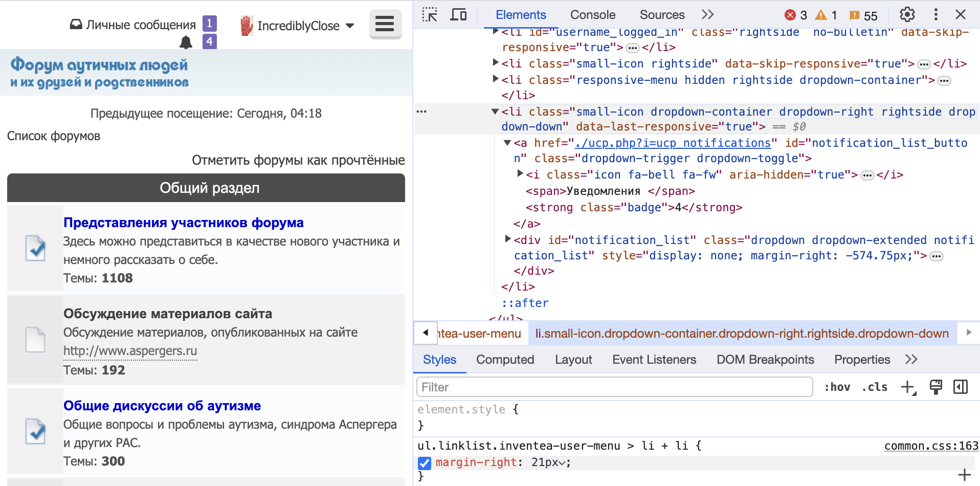Image resolution: width=980 pixels, height=486 pixels.
Task: Switch to the Elements tab
Action: [521, 15]
